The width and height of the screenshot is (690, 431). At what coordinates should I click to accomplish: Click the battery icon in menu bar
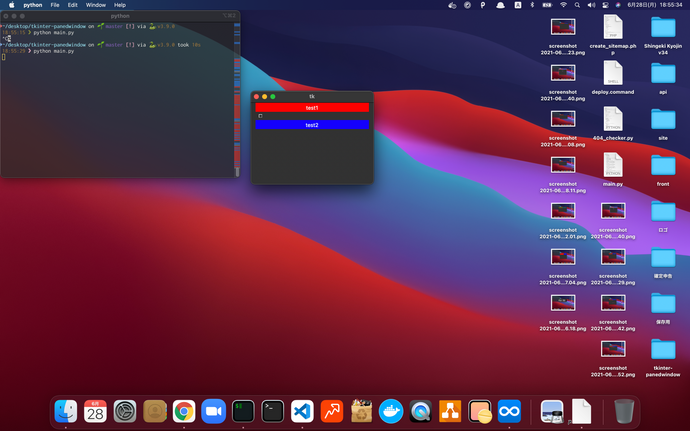click(547, 5)
